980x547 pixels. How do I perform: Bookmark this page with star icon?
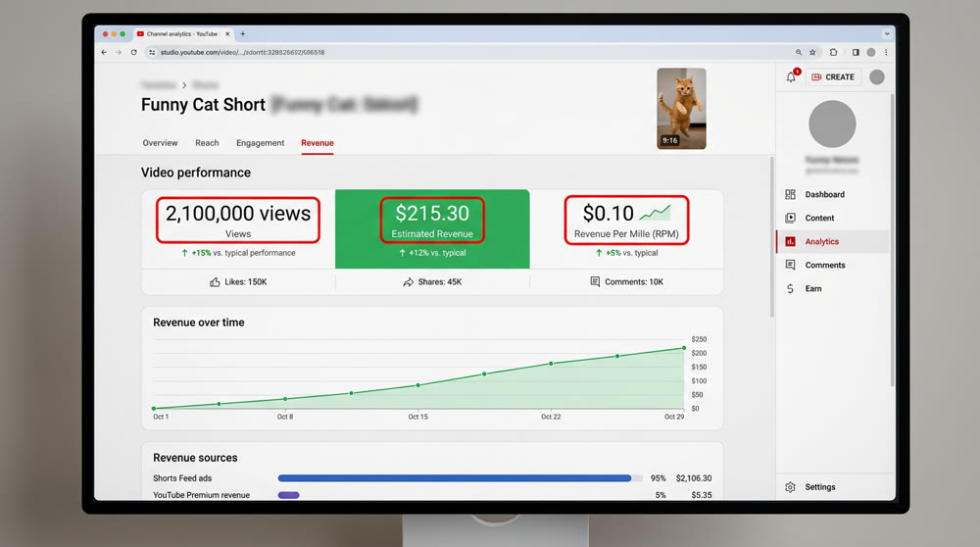click(x=812, y=53)
